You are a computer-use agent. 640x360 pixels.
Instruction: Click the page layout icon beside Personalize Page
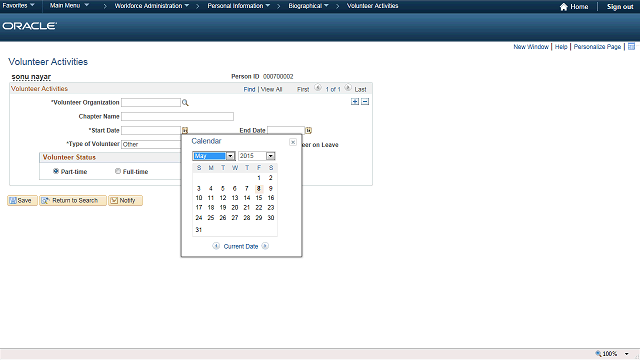631,47
